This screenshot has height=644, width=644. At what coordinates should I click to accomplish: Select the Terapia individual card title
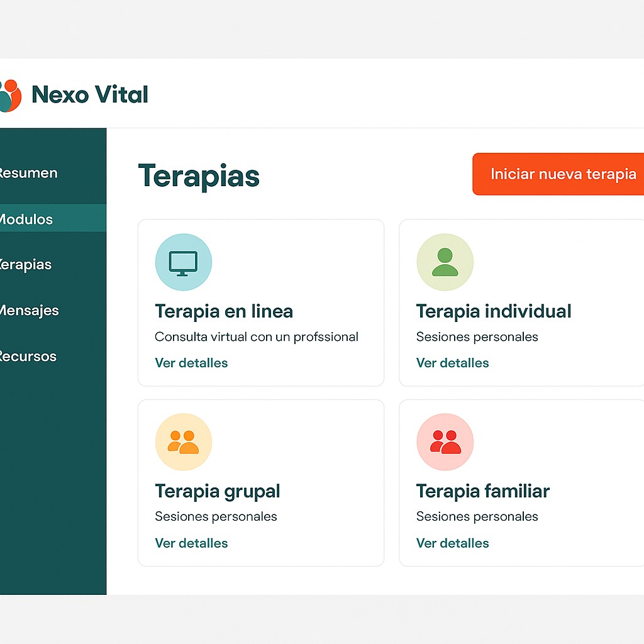(x=494, y=311)
